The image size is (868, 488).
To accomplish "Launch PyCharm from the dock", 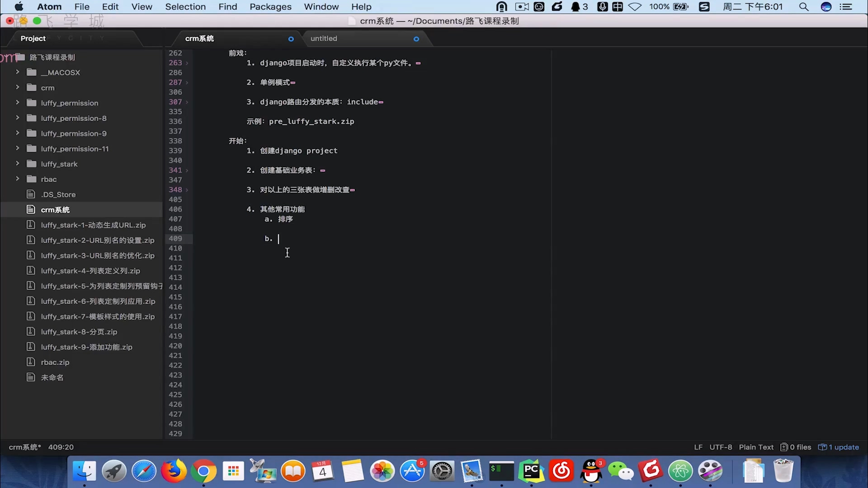I will pyautogui.click(x=532, y=471).
